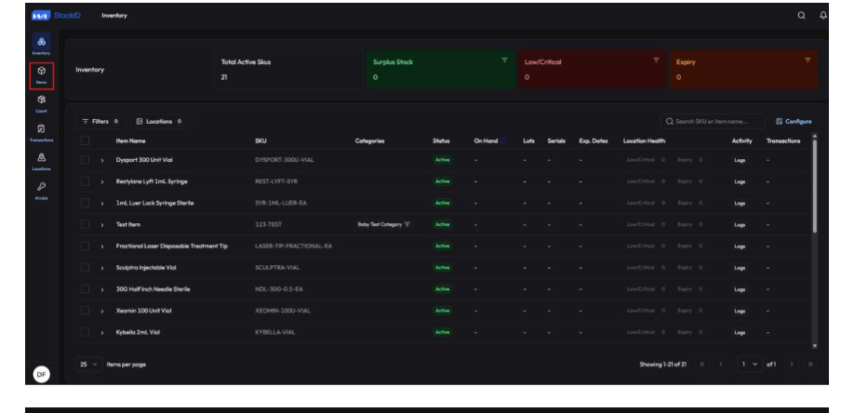Open the notifications bell icon
Viewport: 868px width, 413px height.
[x=823, y=16]
